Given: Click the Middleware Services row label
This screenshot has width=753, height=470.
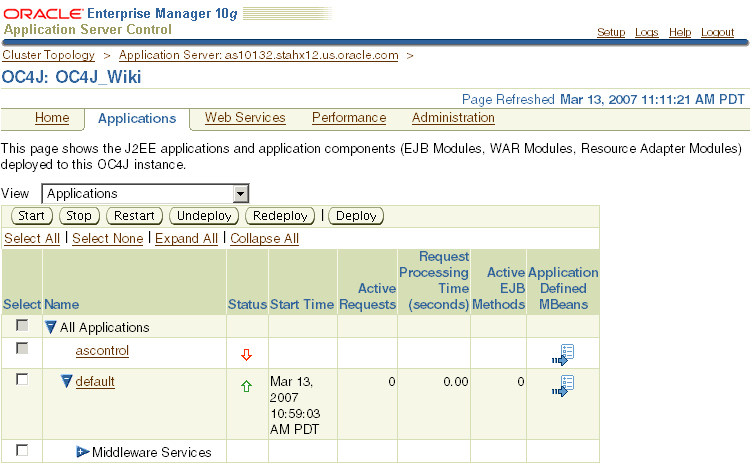Looking at the screenshot, I should pos(152,452).
